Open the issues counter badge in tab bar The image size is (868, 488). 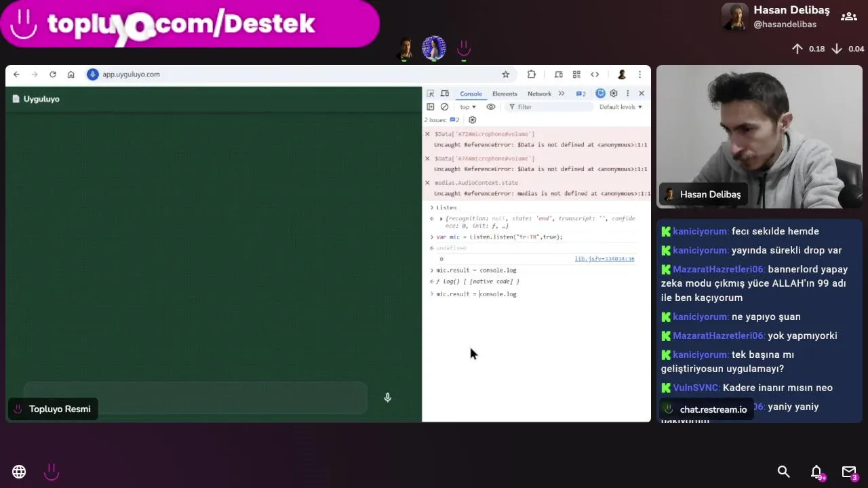pos(580,94)
